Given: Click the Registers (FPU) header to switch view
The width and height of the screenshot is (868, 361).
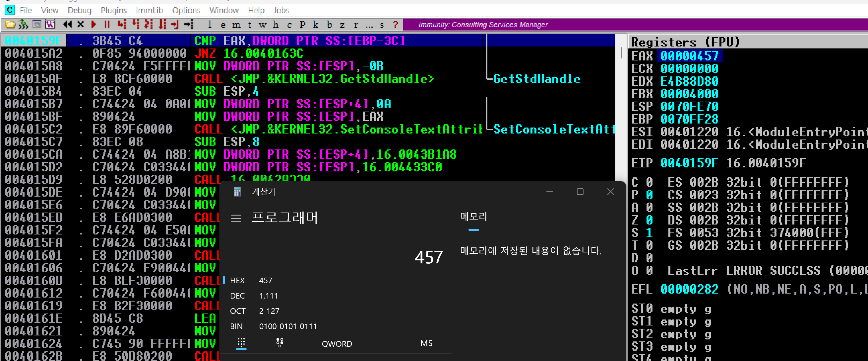Looking at the screenshot, I should (685, 42).
